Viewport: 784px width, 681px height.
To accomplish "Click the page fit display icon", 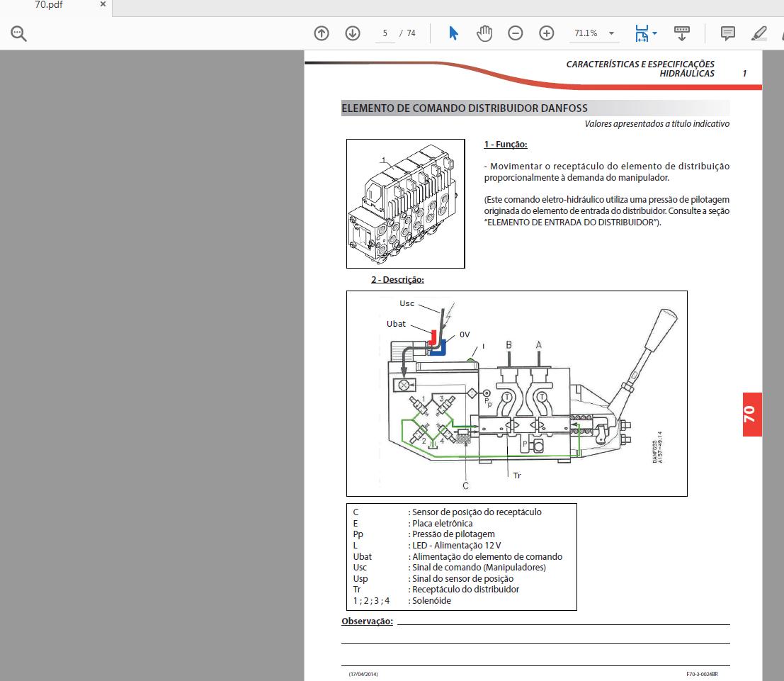I will 641,33.
